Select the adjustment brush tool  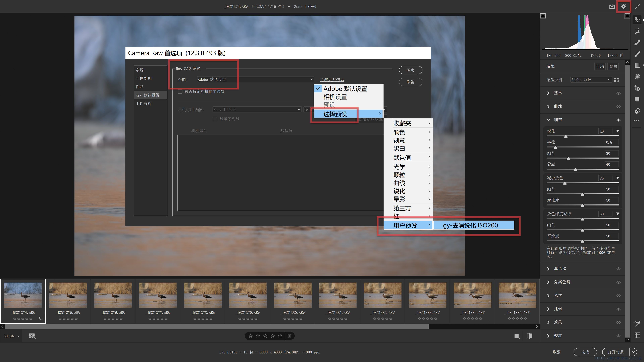(x=637, y=54)
